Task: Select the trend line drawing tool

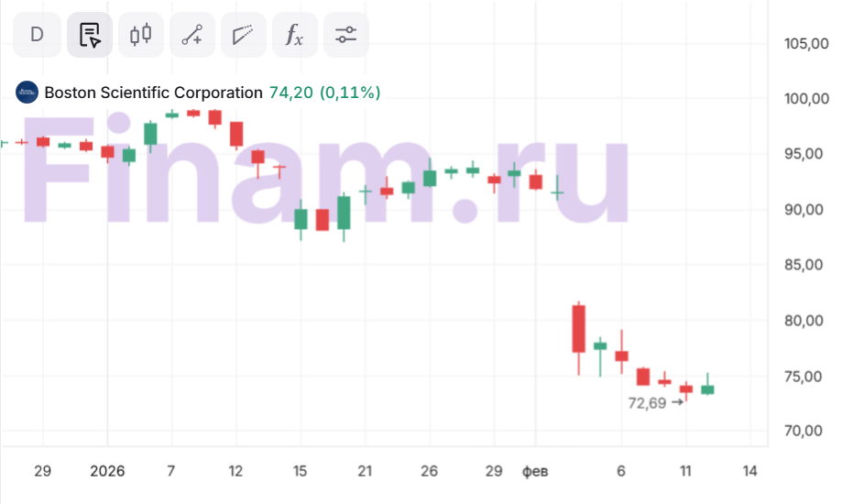Action: [191, 35]
